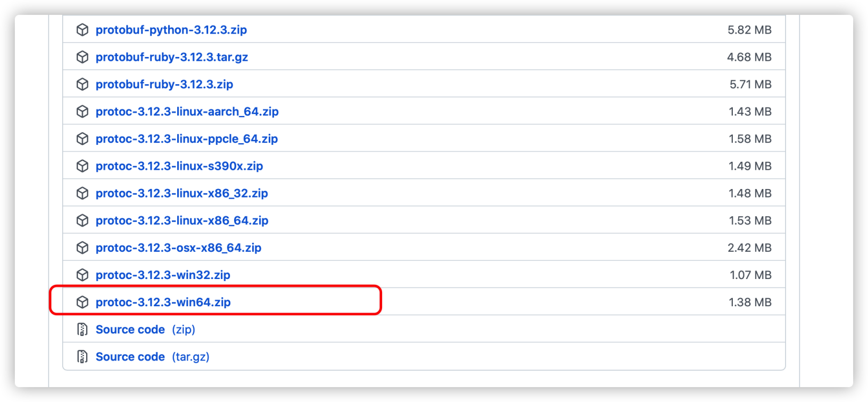Select the 1.49 MB size text

point(750,166)
